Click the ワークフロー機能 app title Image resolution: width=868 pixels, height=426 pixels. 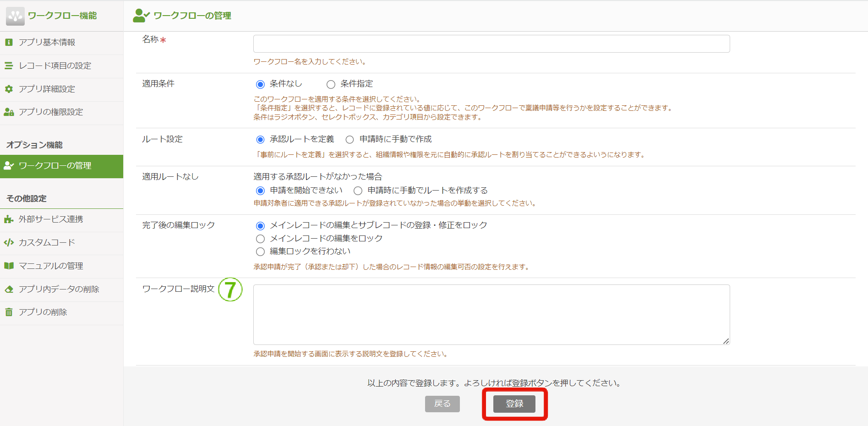click(x=62, y=16)
